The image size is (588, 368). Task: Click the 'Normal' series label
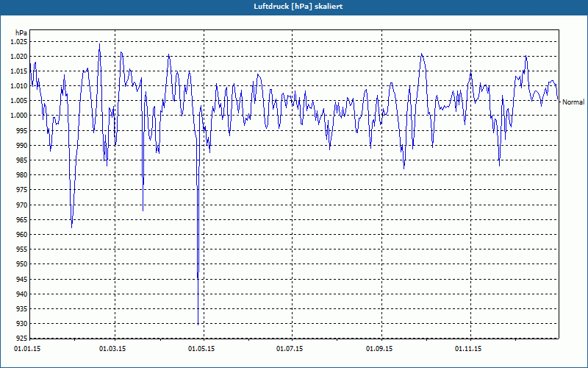pyautogui.click(x=573, y=102)
